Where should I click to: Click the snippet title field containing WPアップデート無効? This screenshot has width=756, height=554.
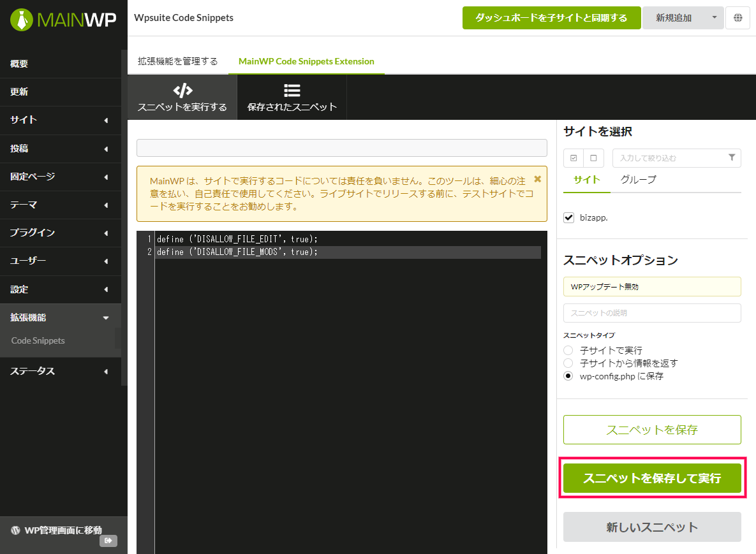click(x=652, y=287)
